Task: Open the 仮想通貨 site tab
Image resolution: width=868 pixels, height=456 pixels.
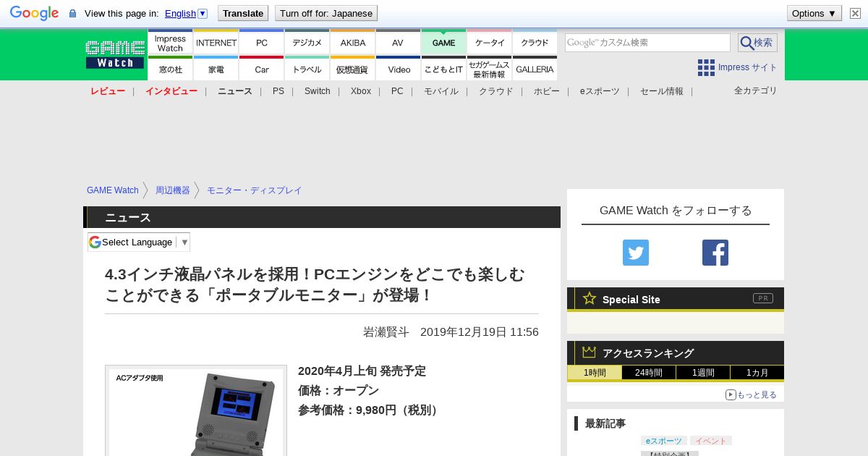Action: point(353,69)
